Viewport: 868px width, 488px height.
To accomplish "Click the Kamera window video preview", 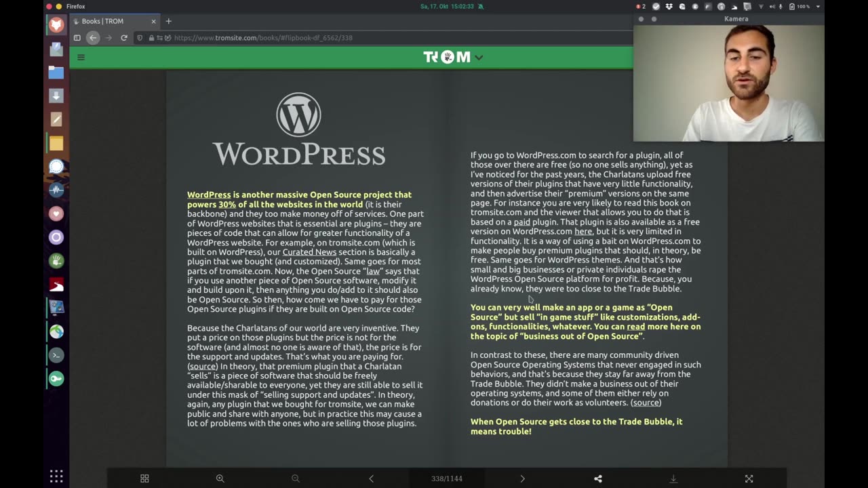I will (x=729, y=83).
